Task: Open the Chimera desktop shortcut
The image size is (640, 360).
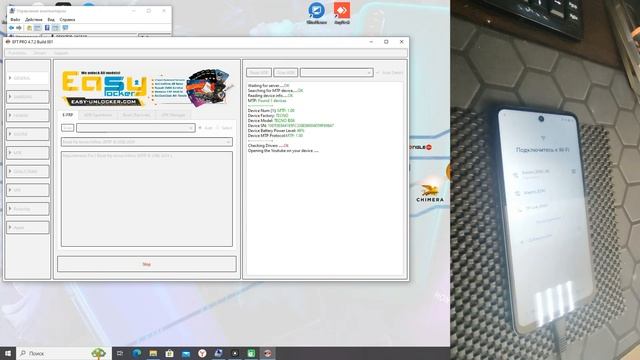Action: click(x=430, y=193)
